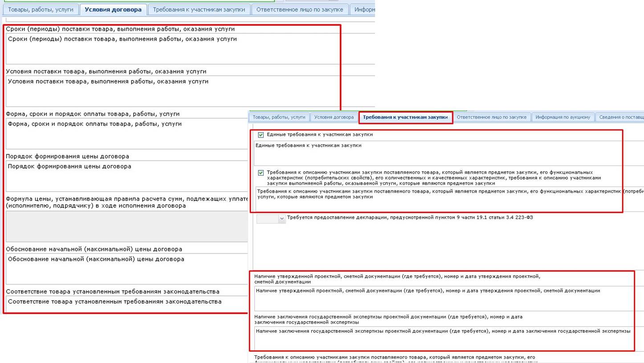
Task: Click the 'Порядок формирования цены договора' text field
Action: point(127,176)
